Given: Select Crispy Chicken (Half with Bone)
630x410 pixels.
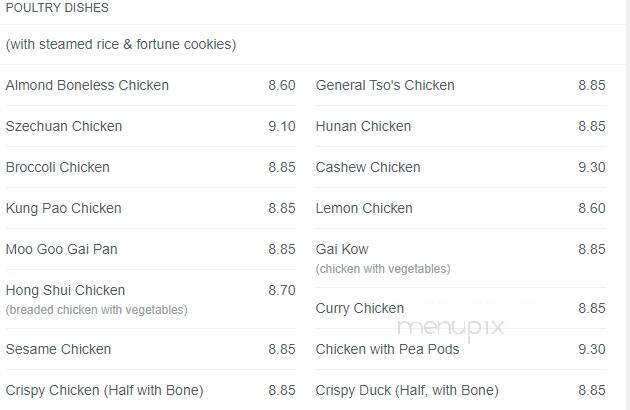Looking at the screenshot, I should click(x=104, y=390).
